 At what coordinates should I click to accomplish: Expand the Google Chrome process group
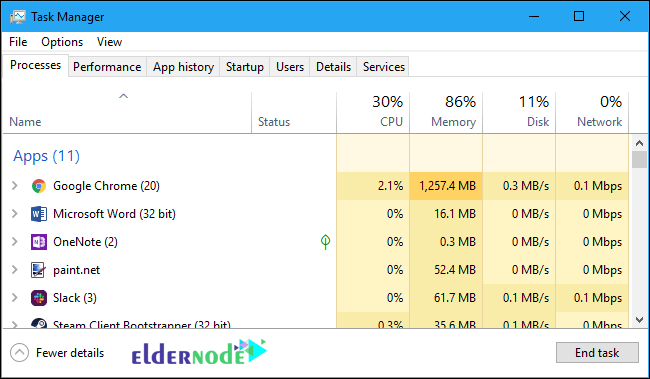pyautogui.click(x=15, y=185)
